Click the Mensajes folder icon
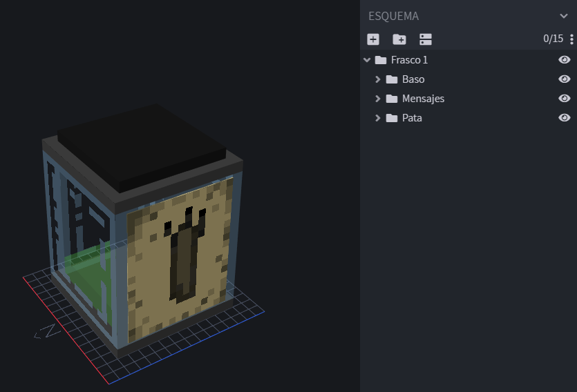 [x=392, y=99]
